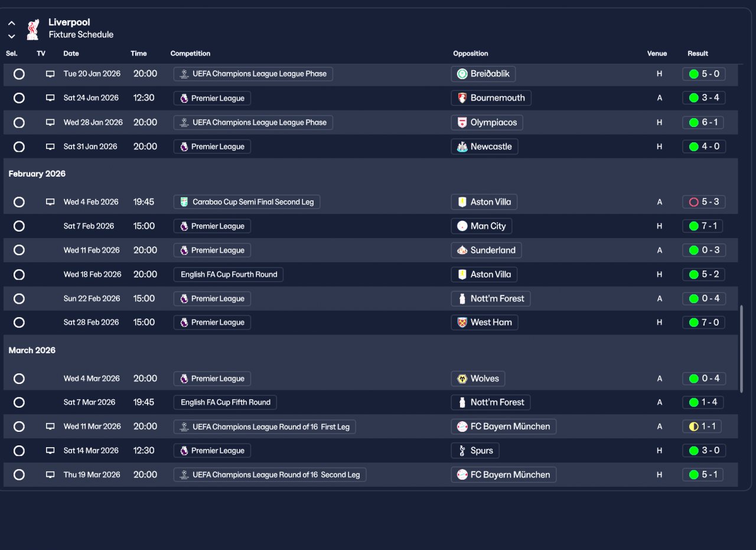Click the Breiðablik club badge
Screen dimensions: 756x550
[x=462, y=74]
